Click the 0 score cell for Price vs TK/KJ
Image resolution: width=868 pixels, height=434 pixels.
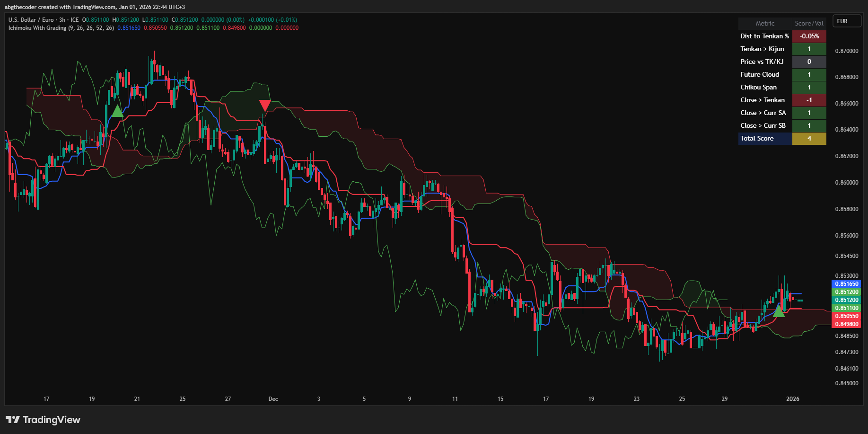[809, 62]
